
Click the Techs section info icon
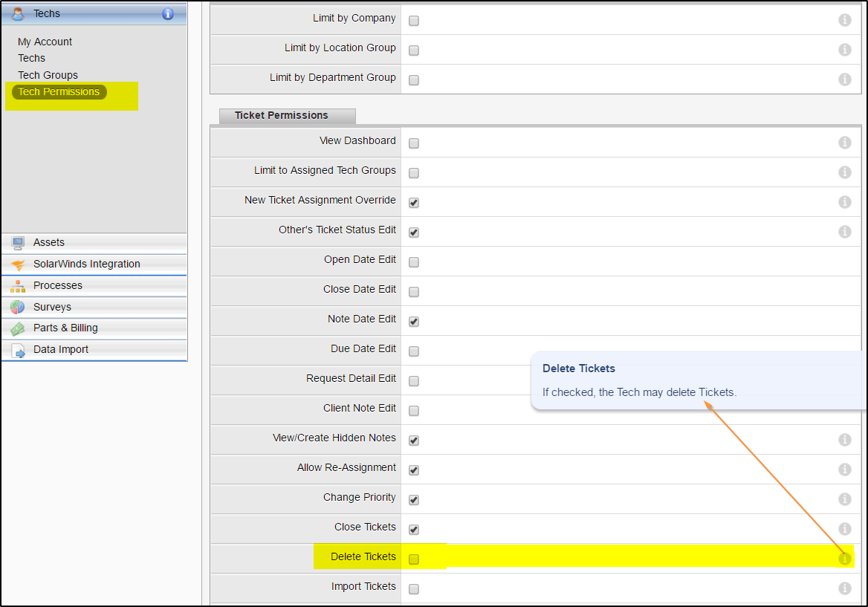point(168,14)
